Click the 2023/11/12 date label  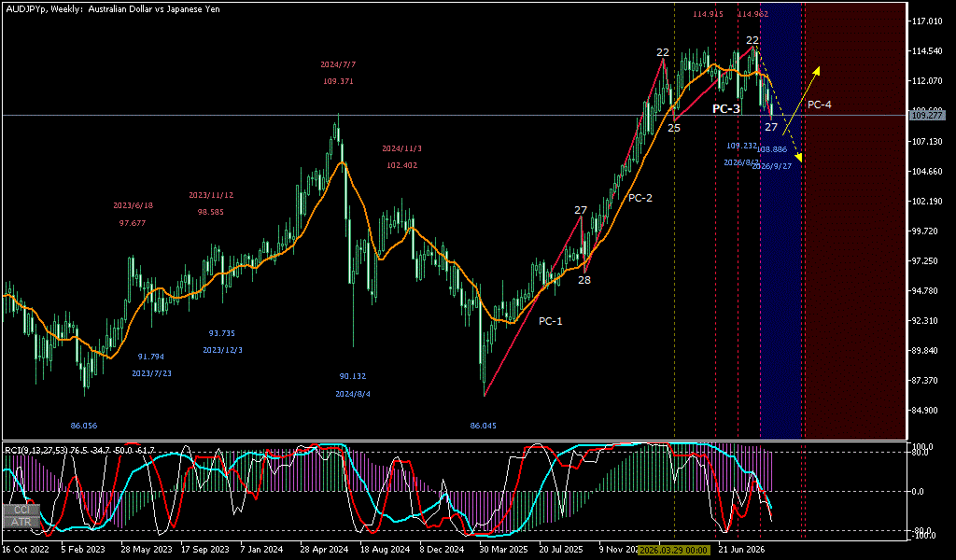(x=211, y=195)
